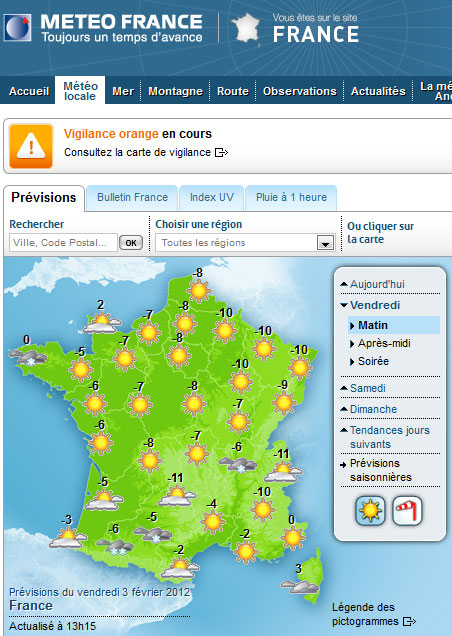Click the sun icon showing -6 near La Rochelle
452x636 pixels.
(x=101, y=443)
